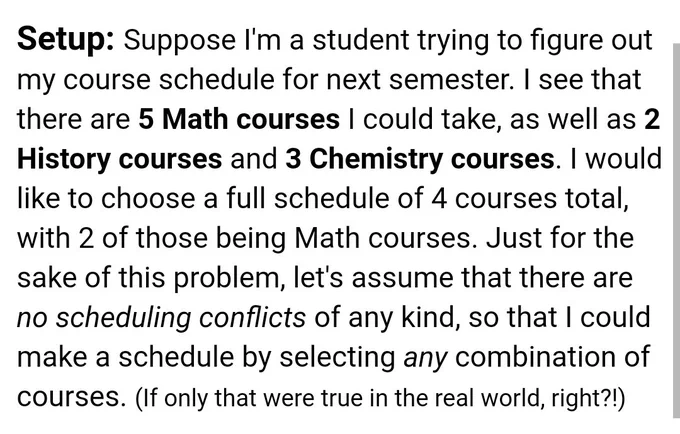Click the bold "5 Math courses" text
This screenshot has width=680, height=434.
coord(239,119)
